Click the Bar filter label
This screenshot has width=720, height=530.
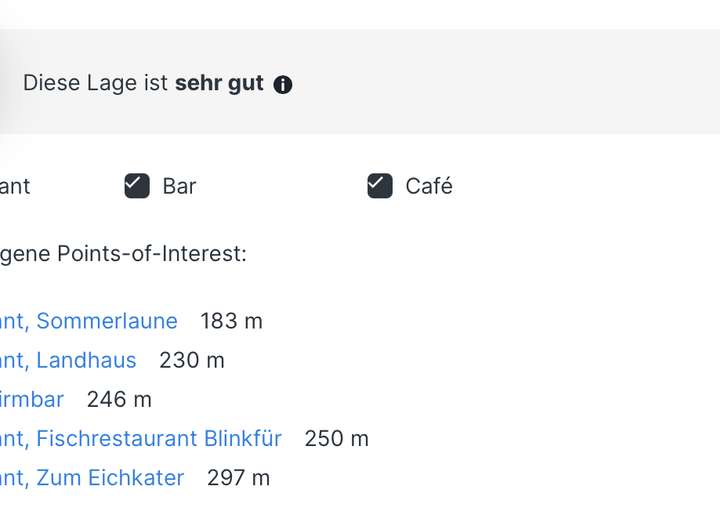[x=179, y=186]
